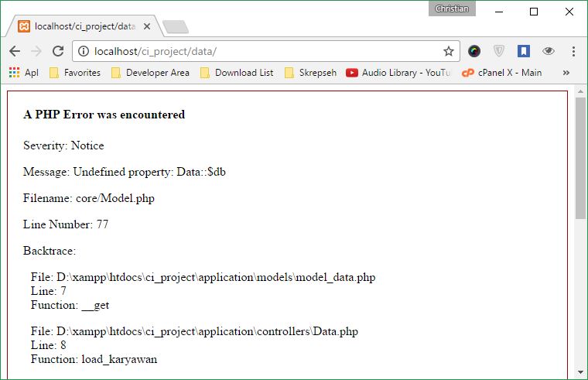Open the Apps grid shortcut

(x=24, y=73)
